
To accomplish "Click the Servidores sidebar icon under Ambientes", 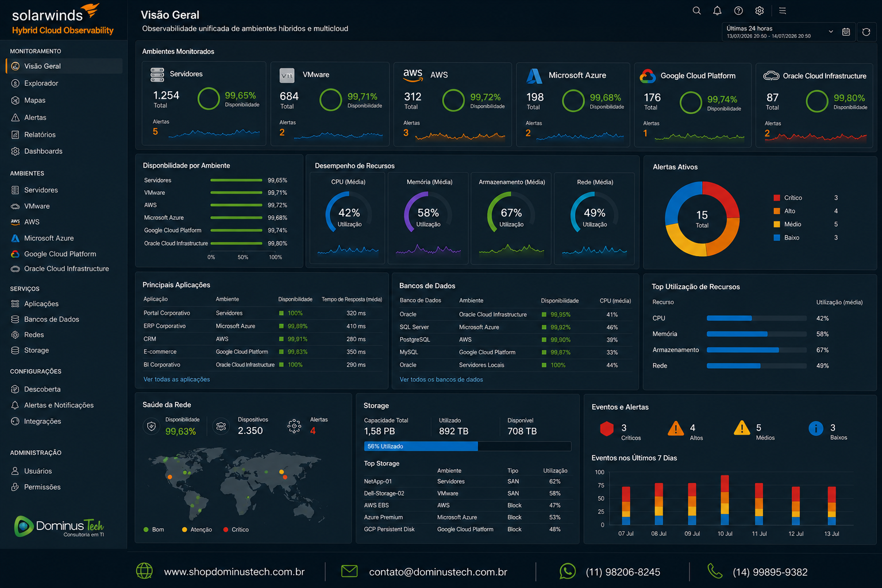I will (x=16, y=190).
